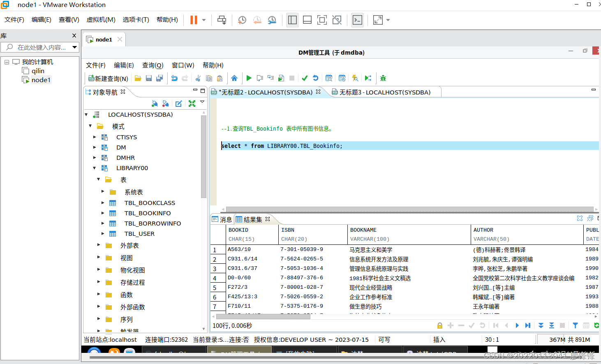Click the blue Home icon
Image resolution: width=601 pixels, height=364 pixels.
click(234, 78)
